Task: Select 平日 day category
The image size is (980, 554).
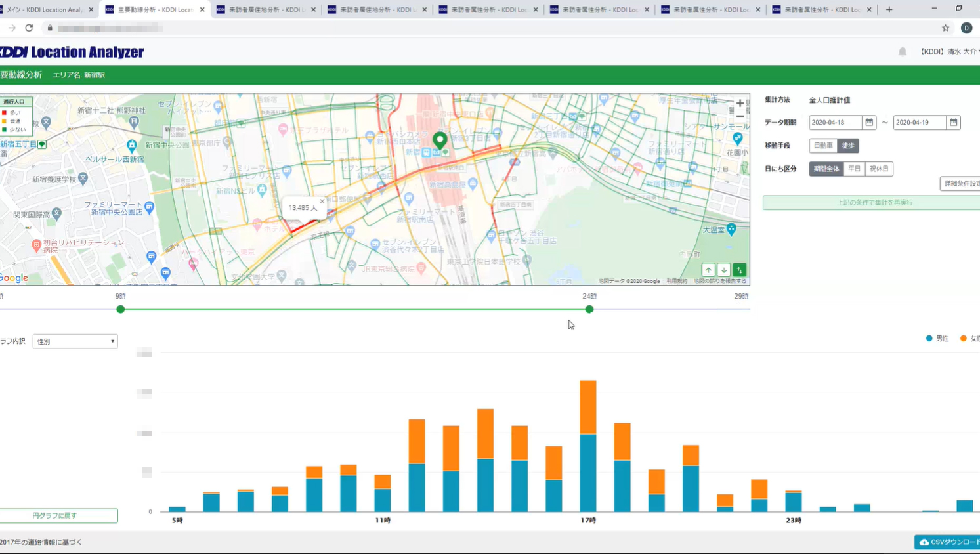Action: click(x=854, y=169)
